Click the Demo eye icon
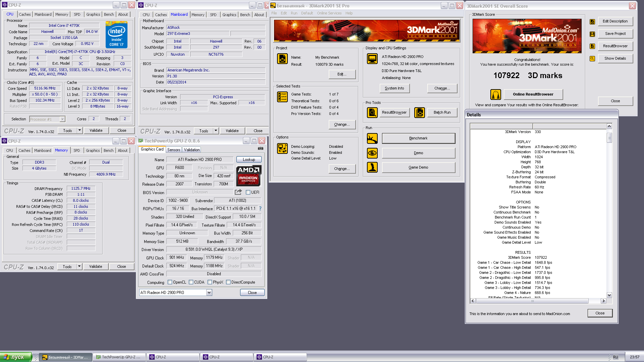 pos(372,153)
